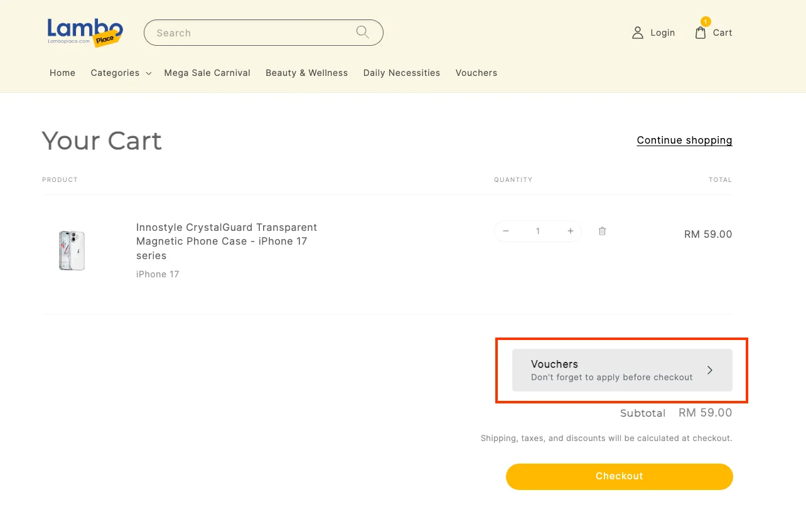Screen dimensions: 806x532
Task: Click the iPhone 17 variant text
Action: point(158,274)
